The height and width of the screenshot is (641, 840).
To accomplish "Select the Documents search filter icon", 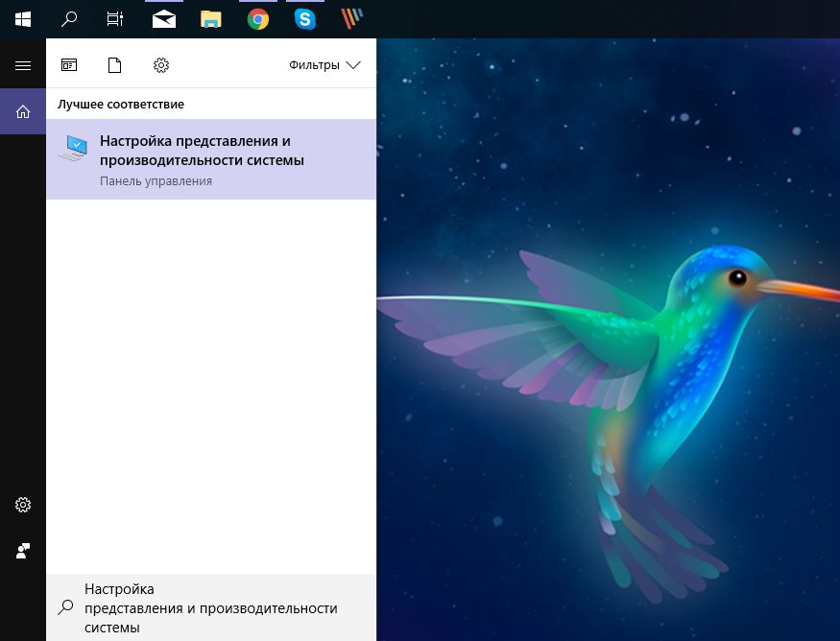I will [x=114, y=65].
